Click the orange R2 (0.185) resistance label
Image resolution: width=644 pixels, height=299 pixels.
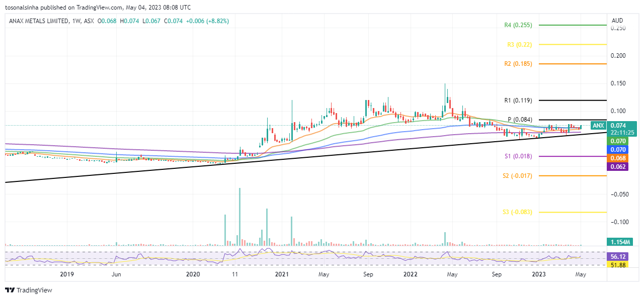[x=518, y=64]
